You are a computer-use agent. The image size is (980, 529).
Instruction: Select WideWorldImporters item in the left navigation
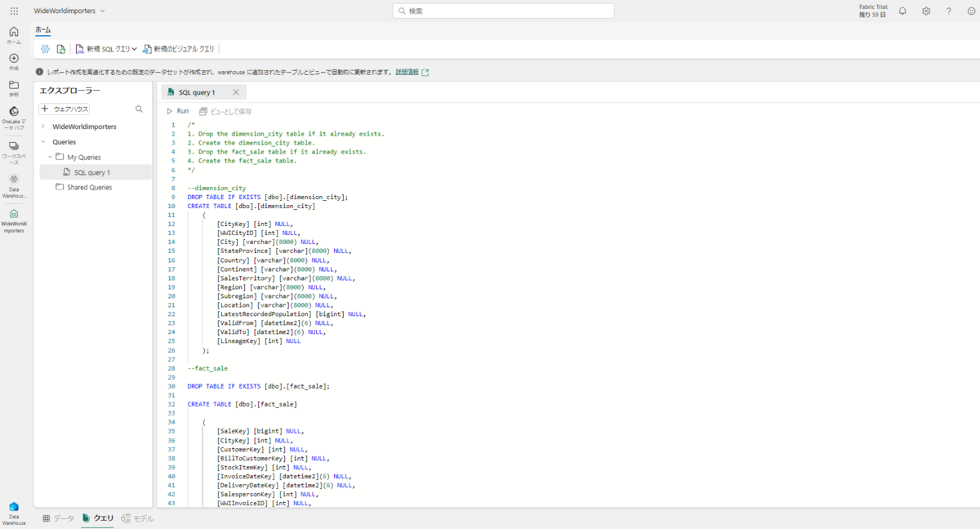(x=14, y=220)
